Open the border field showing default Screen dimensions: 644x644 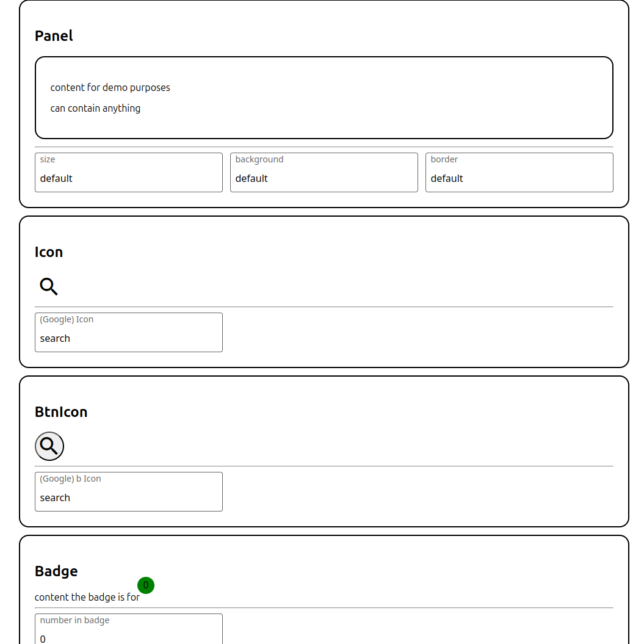pos(519,178)
